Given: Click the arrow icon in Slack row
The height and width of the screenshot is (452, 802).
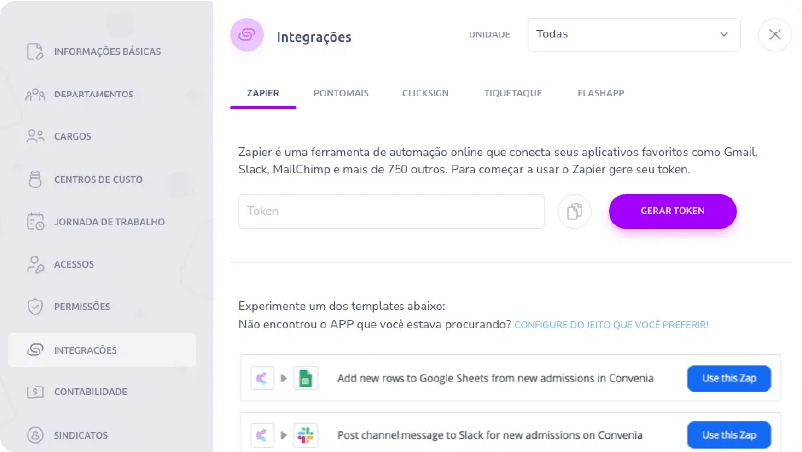Looking at the screenshot, I should click(283, 435).
